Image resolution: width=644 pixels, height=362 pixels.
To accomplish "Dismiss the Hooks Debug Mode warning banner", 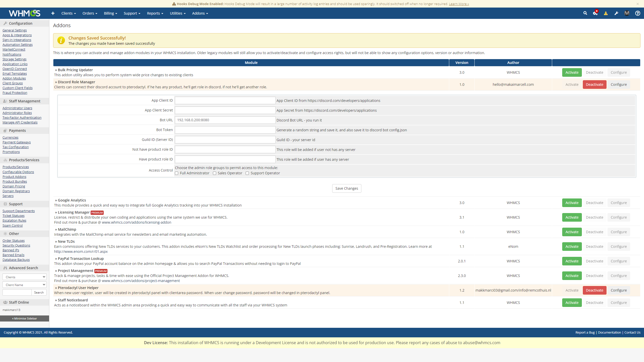I will tap(638, 4).
